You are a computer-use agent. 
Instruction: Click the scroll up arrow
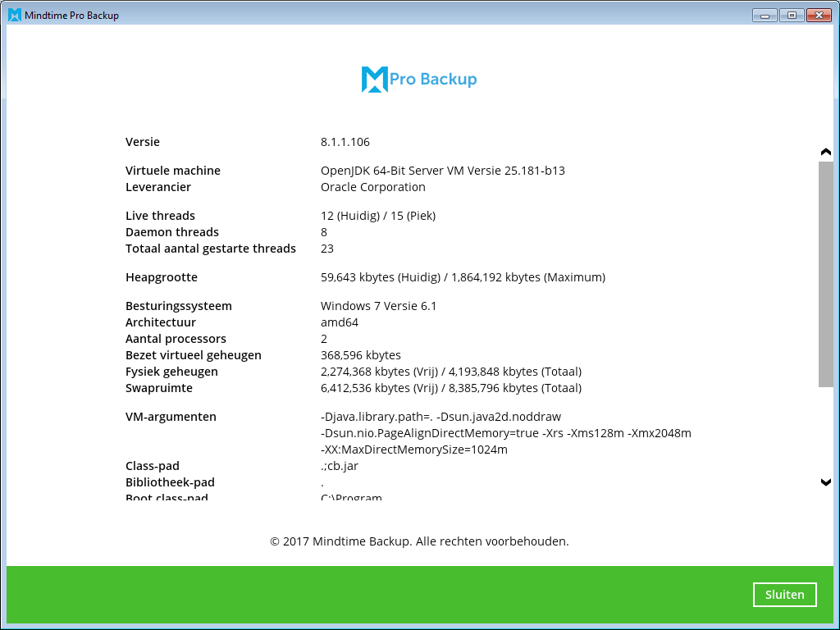(x=825, y=152)
